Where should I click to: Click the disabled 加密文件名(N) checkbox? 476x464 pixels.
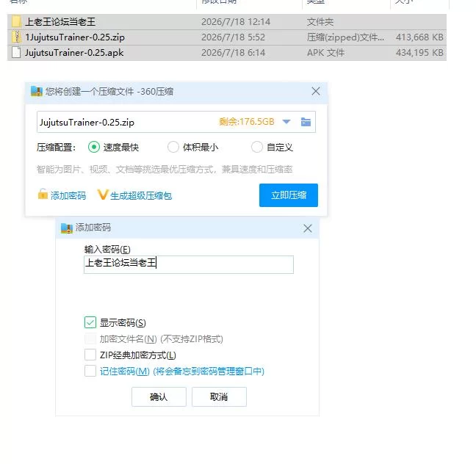90,338
